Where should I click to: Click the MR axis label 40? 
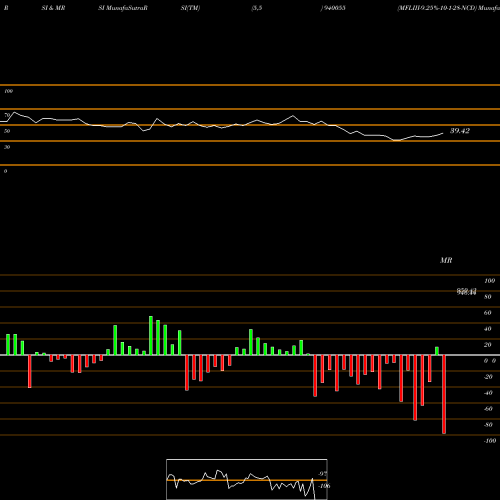(x=488, y=329)
